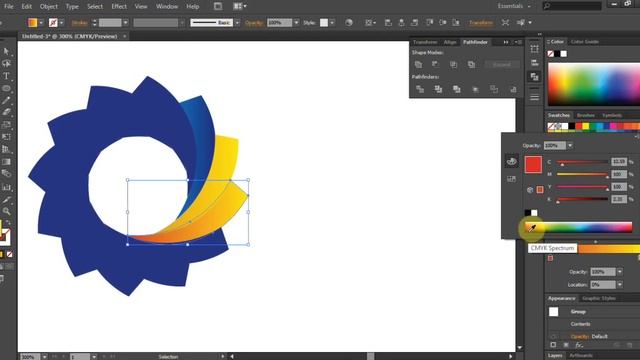
Task: Pick a color from the CMYK Spectrum bar
Action: (x=579, y=227)
